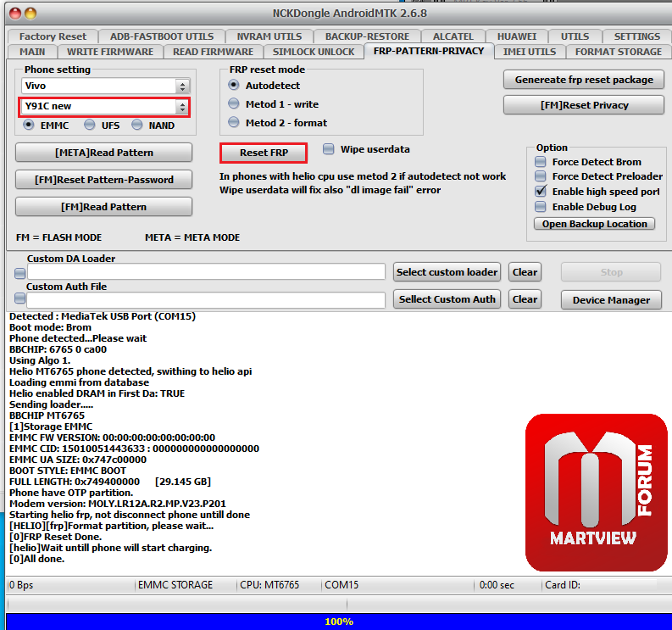
Task: Tick the Custom Auth File checkbox
Action: (19, 298)
